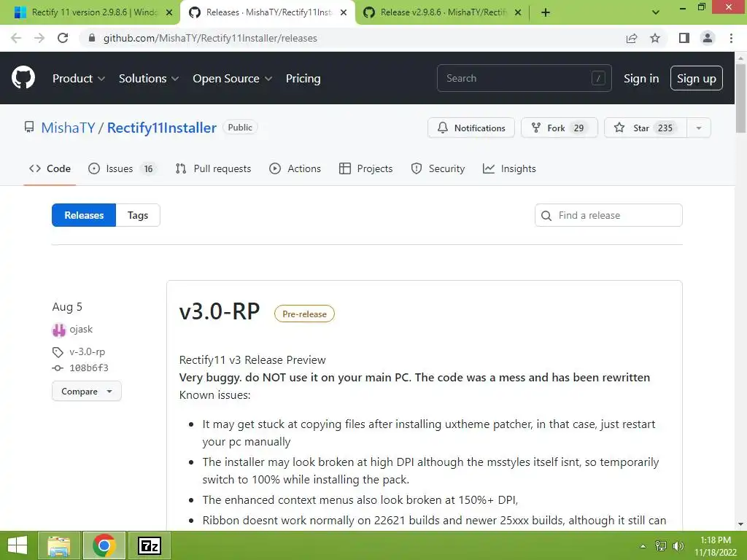747x560 pixels.
Task: Open File Explorer from the taskbar
Action: point(59,545)
